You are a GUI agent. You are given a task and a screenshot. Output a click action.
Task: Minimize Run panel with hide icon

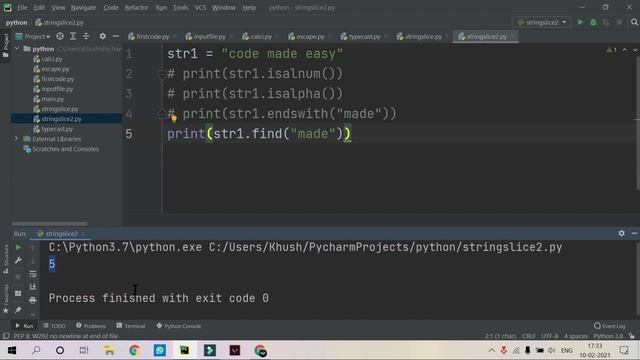[x=634, y=233]
